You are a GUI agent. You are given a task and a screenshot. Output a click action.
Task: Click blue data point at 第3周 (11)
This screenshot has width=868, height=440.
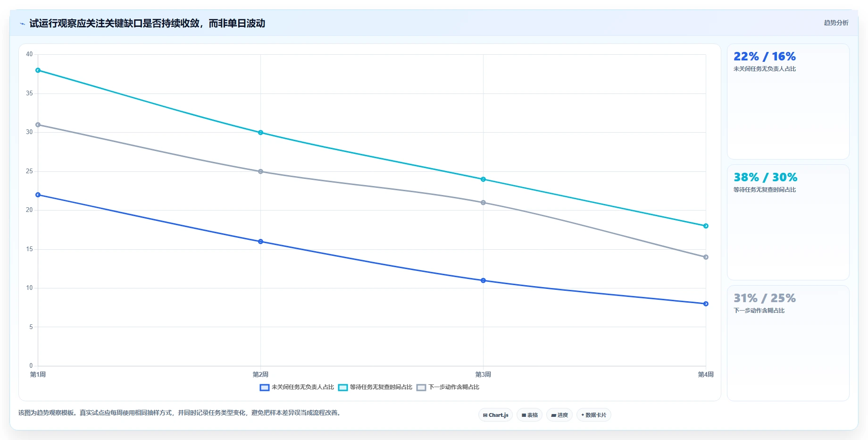(483, 280)
